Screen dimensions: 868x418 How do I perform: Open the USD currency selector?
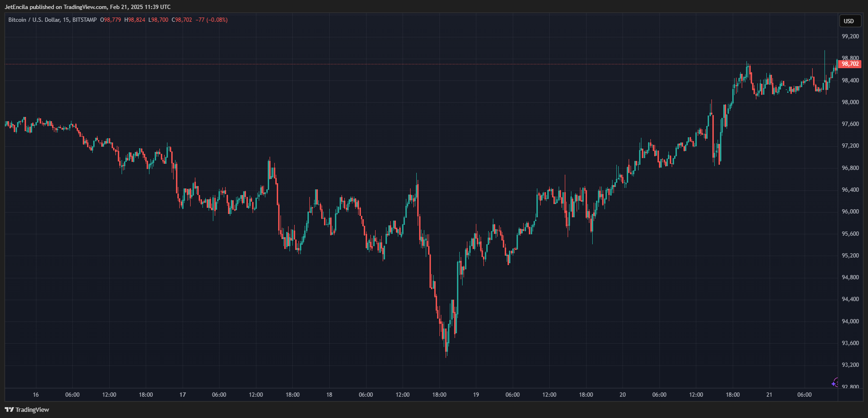tap(849, 21)
